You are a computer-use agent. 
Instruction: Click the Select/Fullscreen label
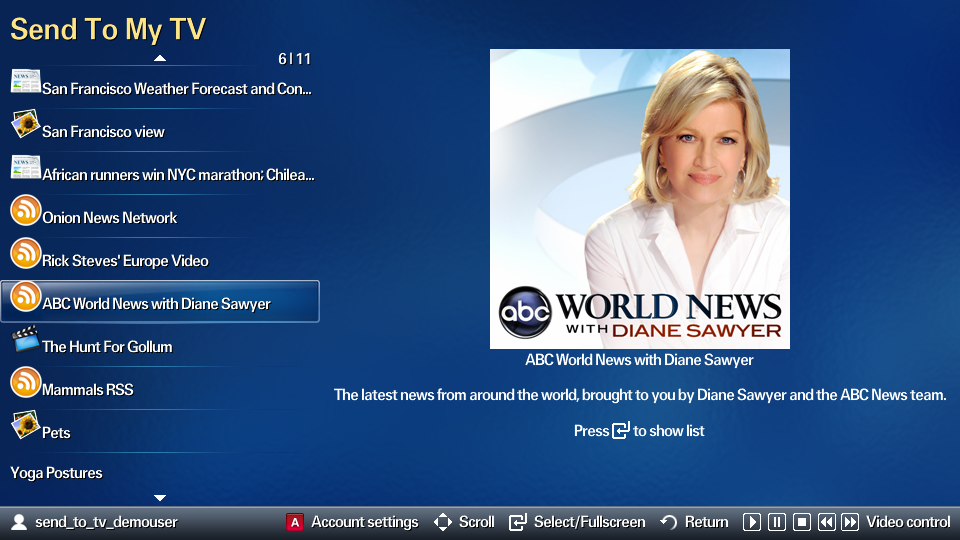coord(590,522)
